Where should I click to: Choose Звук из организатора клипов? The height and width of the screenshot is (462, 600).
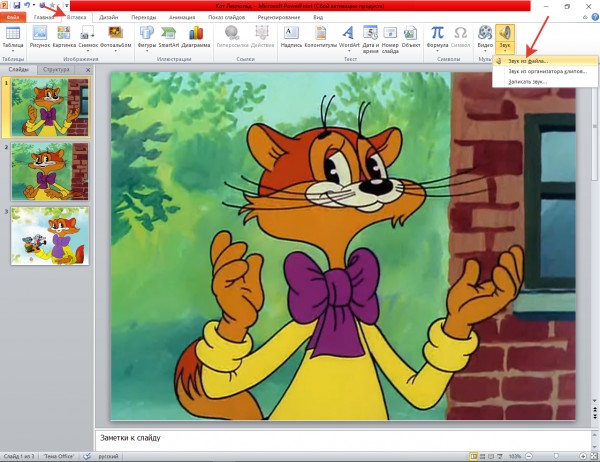(545, 71)
